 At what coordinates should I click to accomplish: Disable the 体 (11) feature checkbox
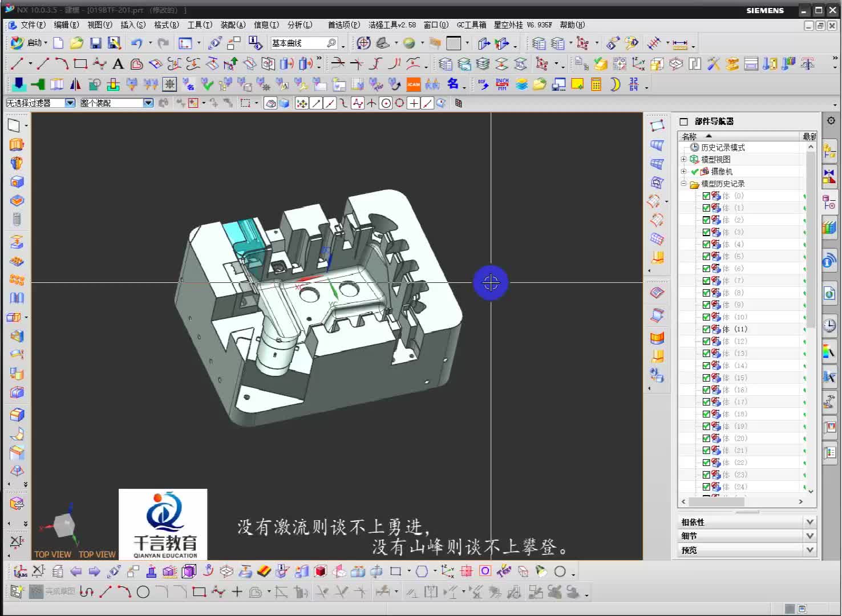(706, 329)
